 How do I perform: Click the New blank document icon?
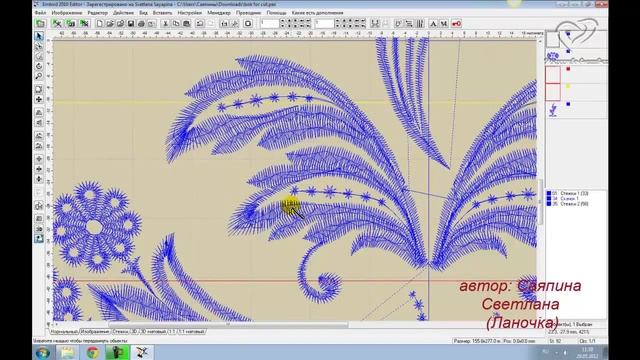click(99, 24)
